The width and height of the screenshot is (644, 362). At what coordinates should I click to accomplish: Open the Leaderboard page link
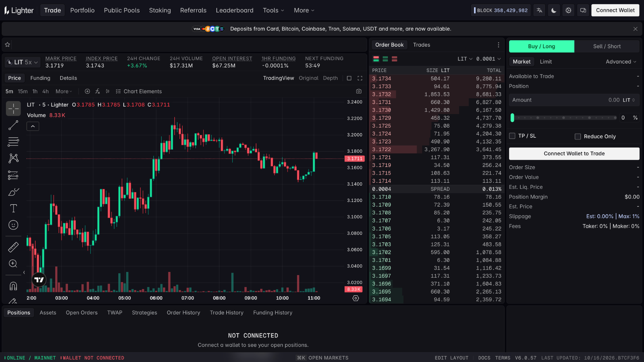235,10
